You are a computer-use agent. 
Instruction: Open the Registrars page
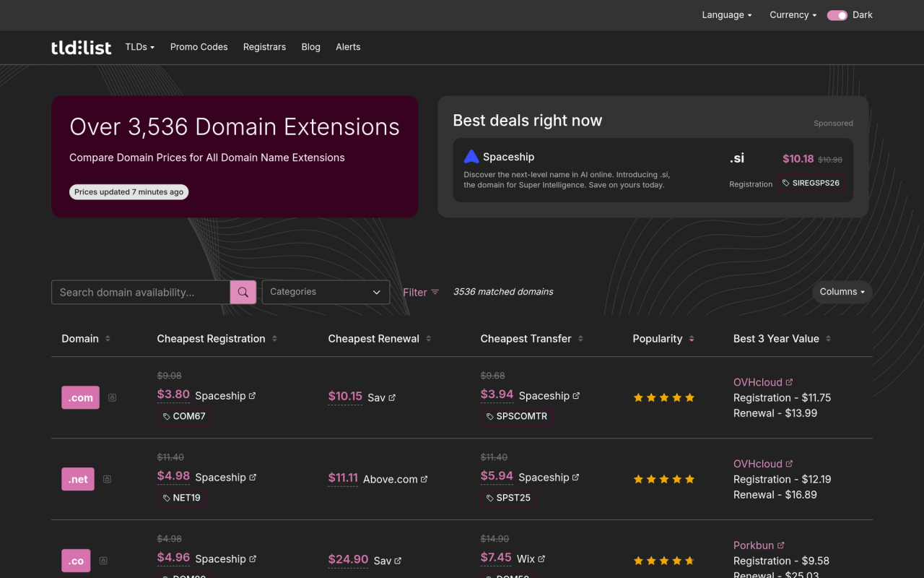[264, 47]
